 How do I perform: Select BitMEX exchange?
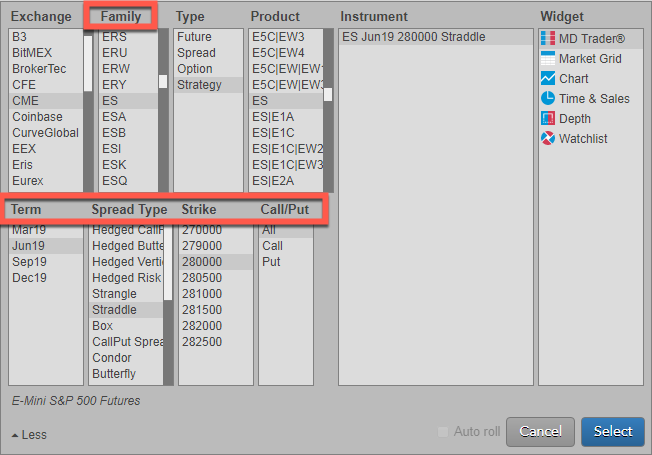click(x=46, y=53)
